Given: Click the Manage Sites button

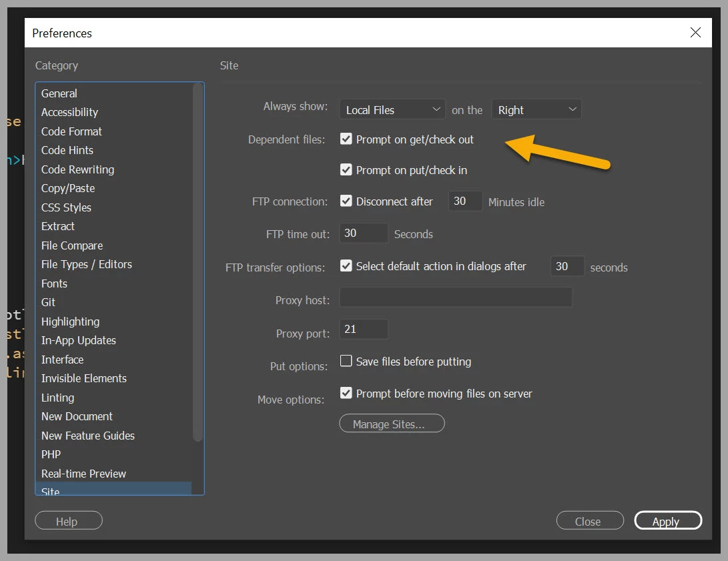Looking at the screenshot, I should (392, 424).
